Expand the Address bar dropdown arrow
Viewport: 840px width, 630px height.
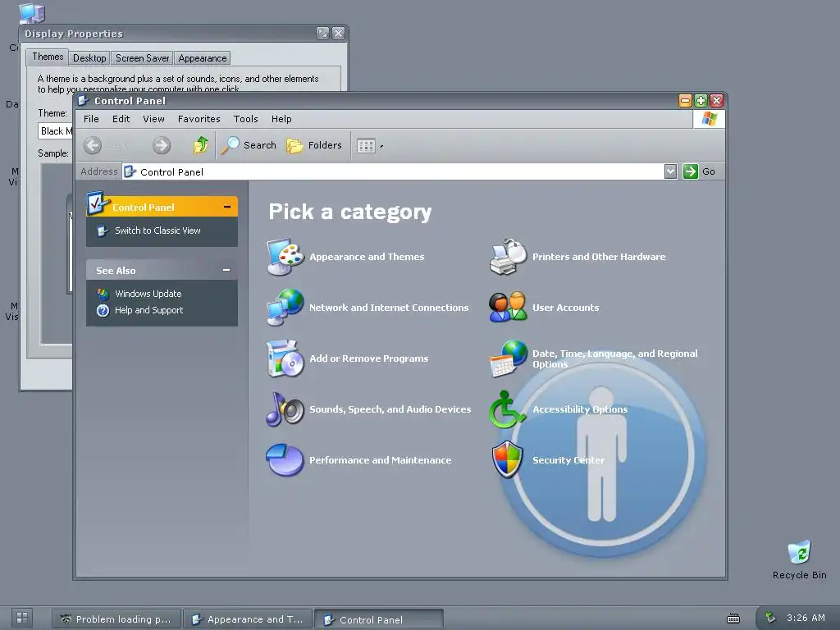[x=670, y=171]
